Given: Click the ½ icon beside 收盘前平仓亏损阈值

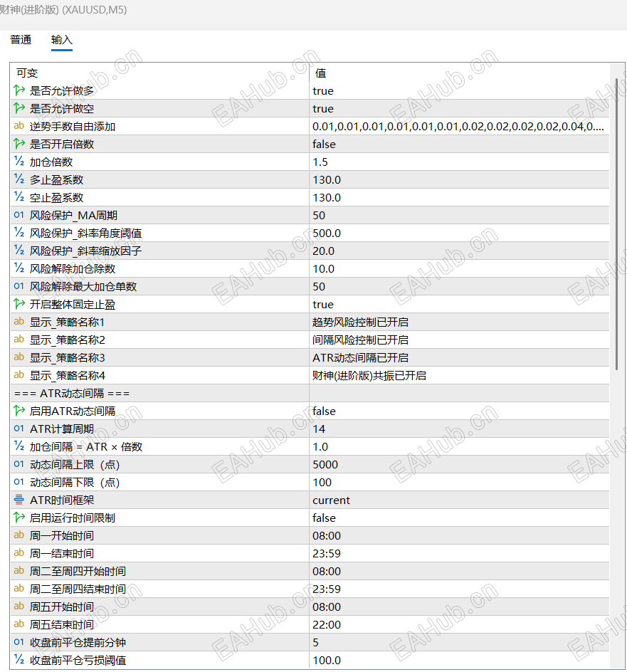Looking at the screenshot, I should (x=19, y=660).
